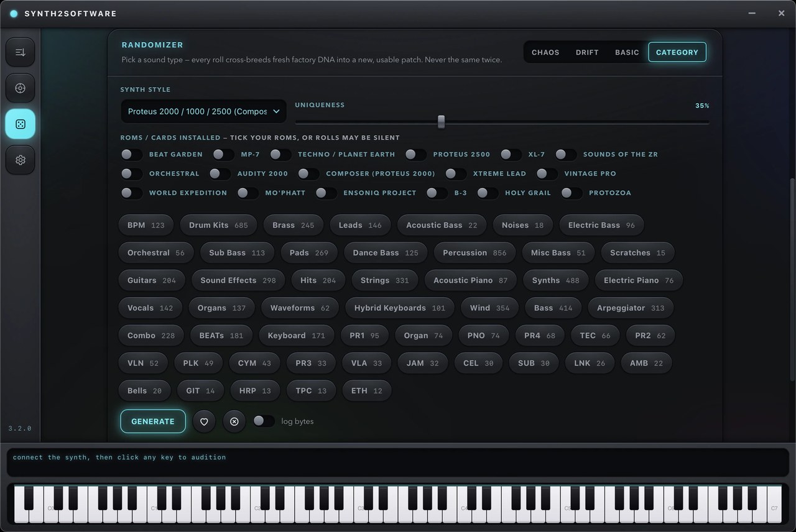Pick the Acoustic Piano category
Screen dimensions: 796x532
click(471, 280)
